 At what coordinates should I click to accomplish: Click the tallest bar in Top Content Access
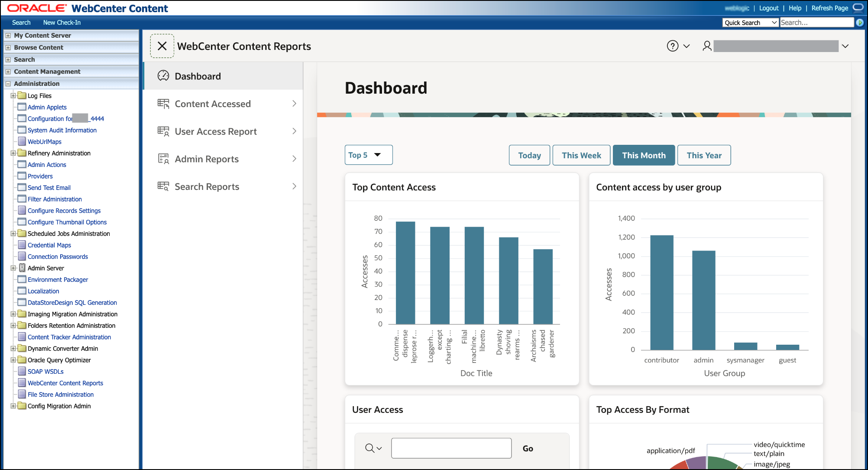click(405, 273)
